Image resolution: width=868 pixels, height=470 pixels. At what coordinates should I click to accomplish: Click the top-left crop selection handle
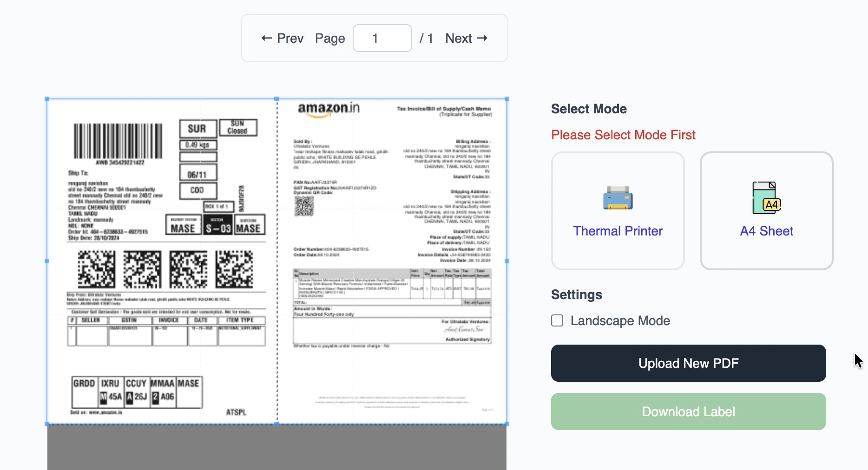47,98
